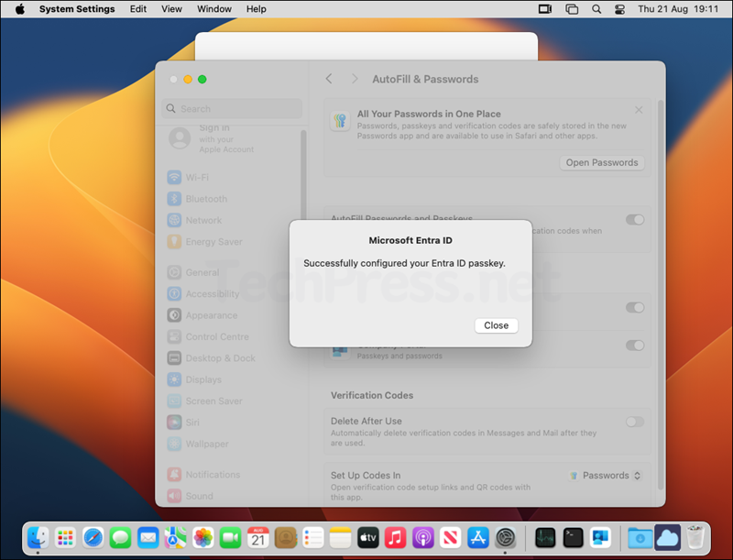
Task: Open Sound settings
Action: tap(191, 496)
